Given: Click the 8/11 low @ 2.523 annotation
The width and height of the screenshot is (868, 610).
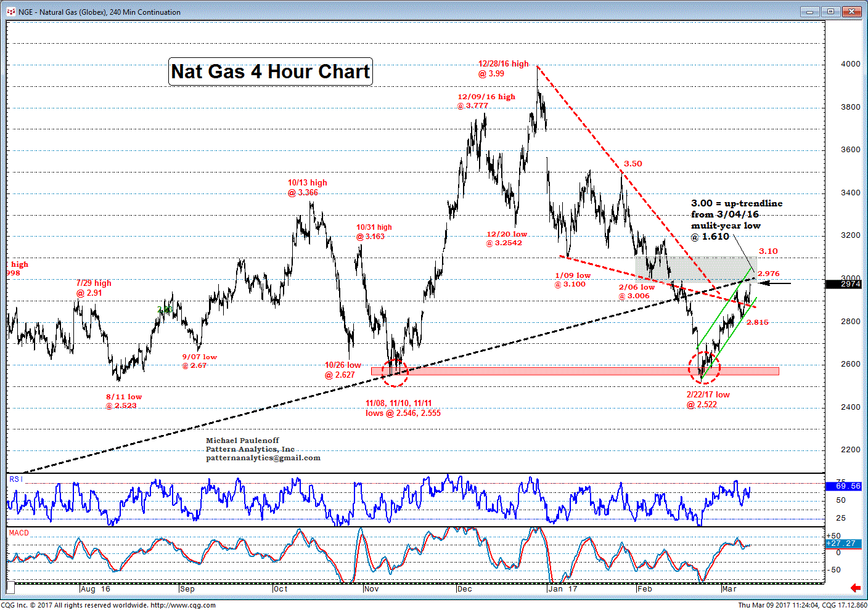Looking at the screenshot, I should (123, 401).
